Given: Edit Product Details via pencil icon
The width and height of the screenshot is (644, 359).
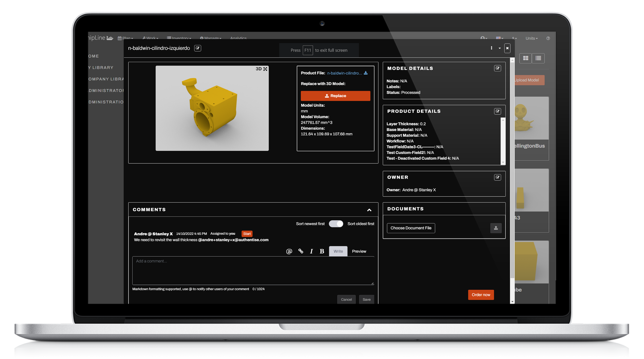Looking at the screenshot, I should click(497, 111).
